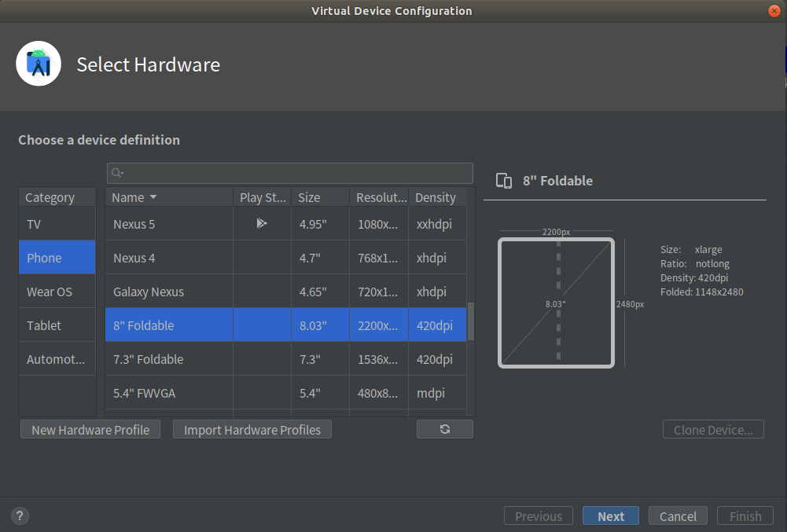The height and width of the screenshot is (532, 787).
Task: Select the Nexus 5 device row
Action: point(285,224)
